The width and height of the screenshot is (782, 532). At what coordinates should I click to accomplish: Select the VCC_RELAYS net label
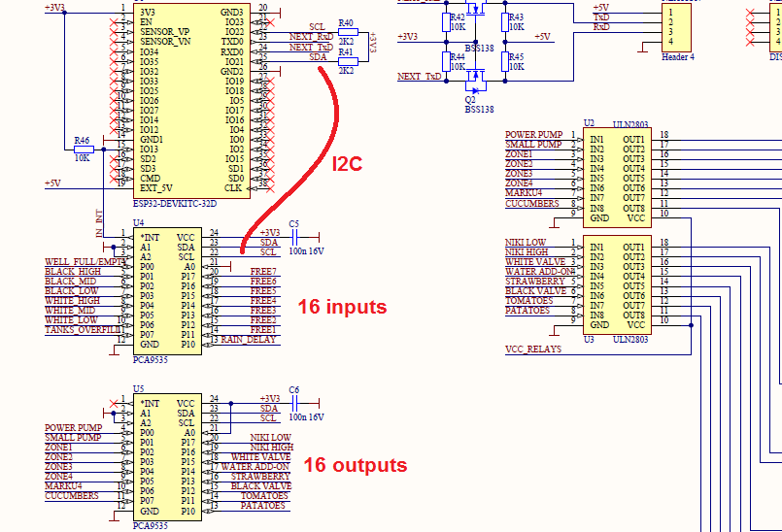(533, 349)
